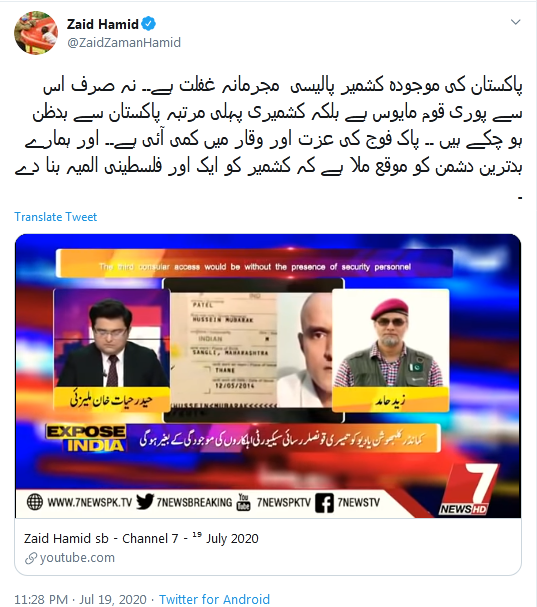The width and height of the screenshot is (537, 607).
Task: Click the 7NEWSBREAKING Twitter handle text
Action: pyautogui.click(x=194, y=502)
